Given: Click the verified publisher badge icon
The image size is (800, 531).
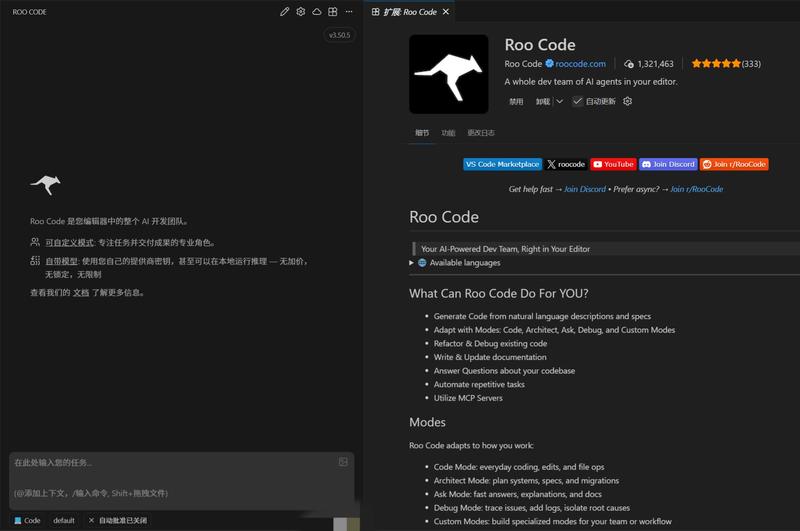Looking at the screenshot, I should 549,63.
